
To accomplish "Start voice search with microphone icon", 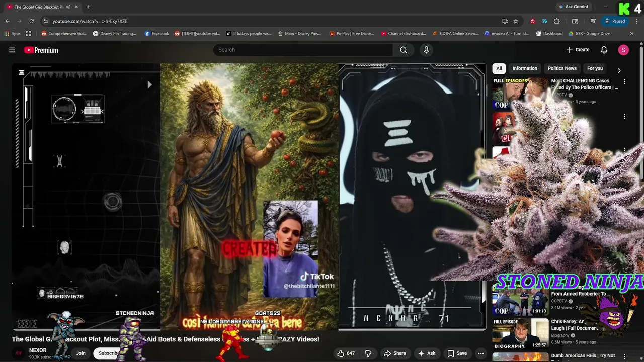I will pos(426,50).
